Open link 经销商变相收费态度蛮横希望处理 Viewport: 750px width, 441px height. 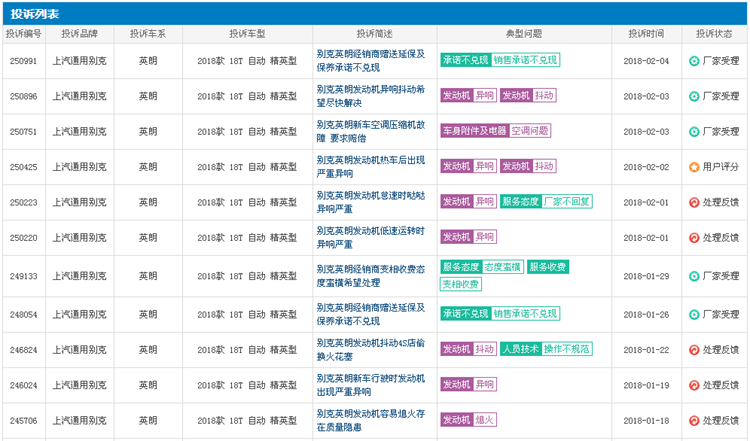(371, 276)
